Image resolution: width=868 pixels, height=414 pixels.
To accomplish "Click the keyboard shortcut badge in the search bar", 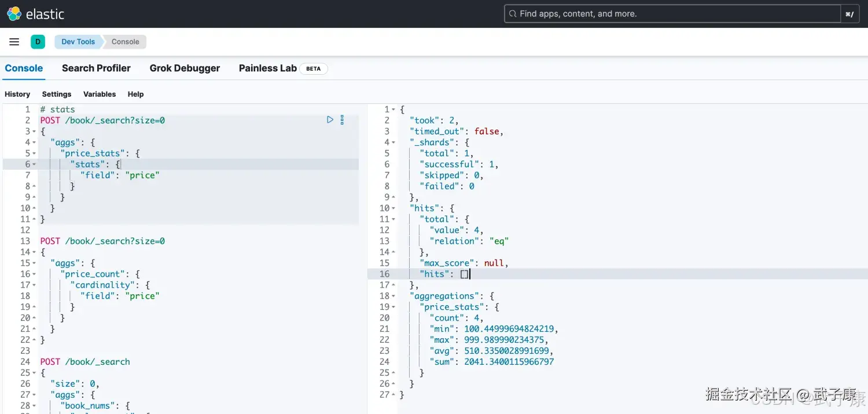I will [849, 13].
